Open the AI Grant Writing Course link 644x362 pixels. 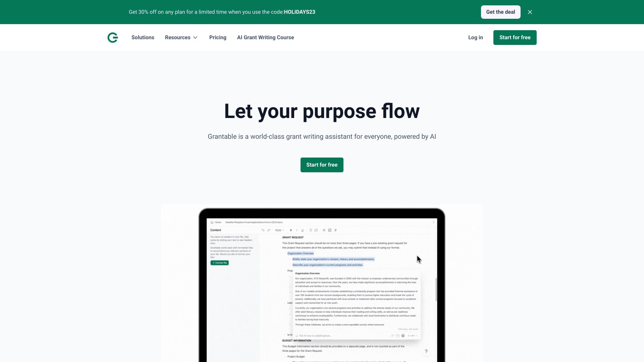[x=265, y=38]
